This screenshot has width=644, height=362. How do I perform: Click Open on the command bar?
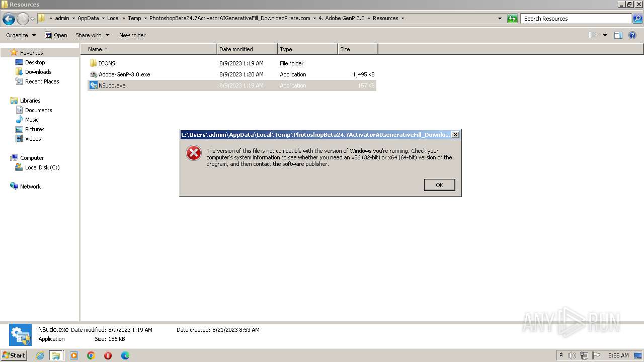(56, 35)
